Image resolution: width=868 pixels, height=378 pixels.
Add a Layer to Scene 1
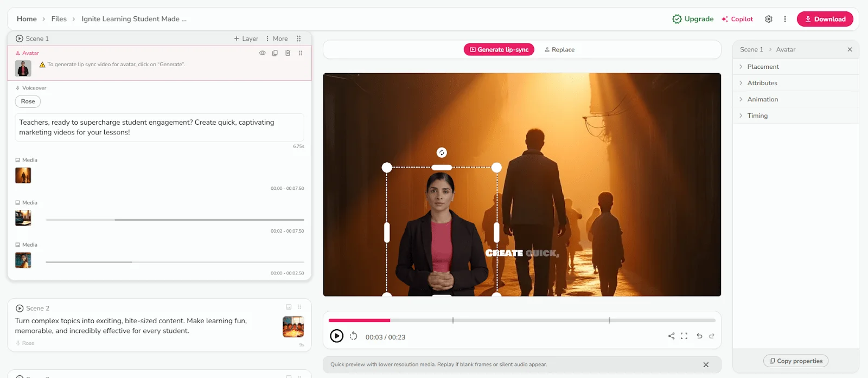click(x=246, y=39)
